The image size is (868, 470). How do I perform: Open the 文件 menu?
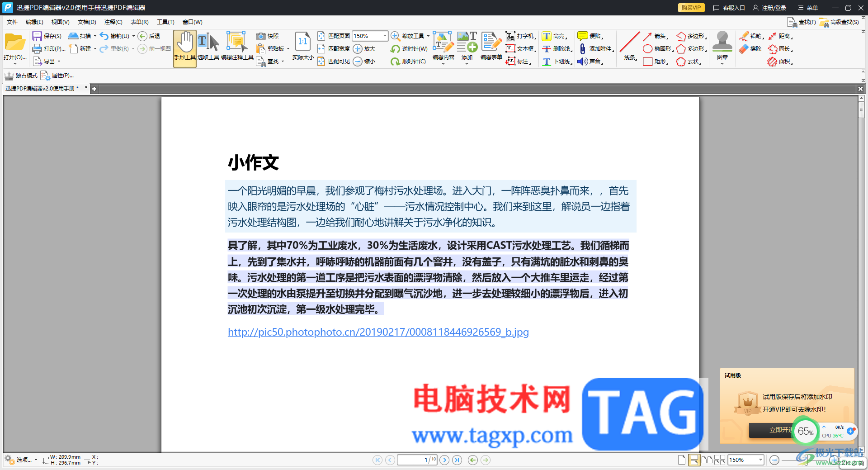click(12, 22)
